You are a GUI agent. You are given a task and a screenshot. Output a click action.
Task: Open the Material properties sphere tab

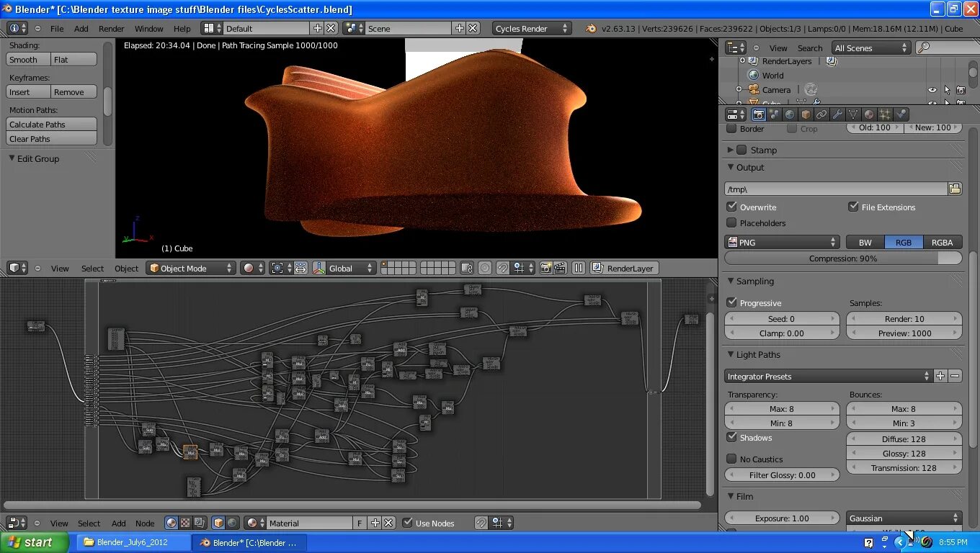click(x=869, y=114)
